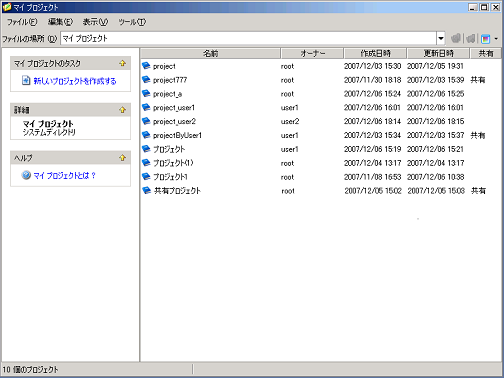Screen dimensions: 504x378
Task: Click the icon beside プロジェクト1 row
Action: pyautogui.click(x=146, y=176)
